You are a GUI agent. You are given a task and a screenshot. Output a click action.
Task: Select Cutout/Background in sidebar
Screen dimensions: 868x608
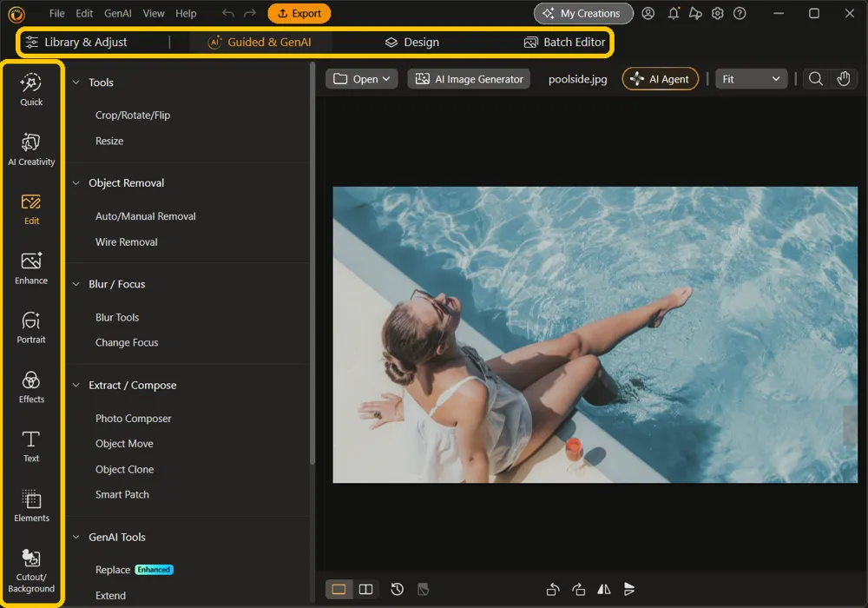(x=31, y=571)
